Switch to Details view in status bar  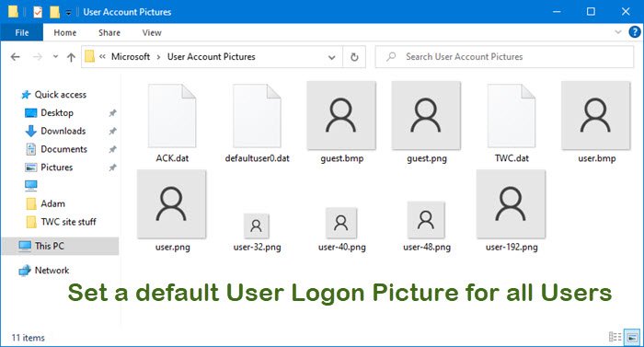point(615,337)
